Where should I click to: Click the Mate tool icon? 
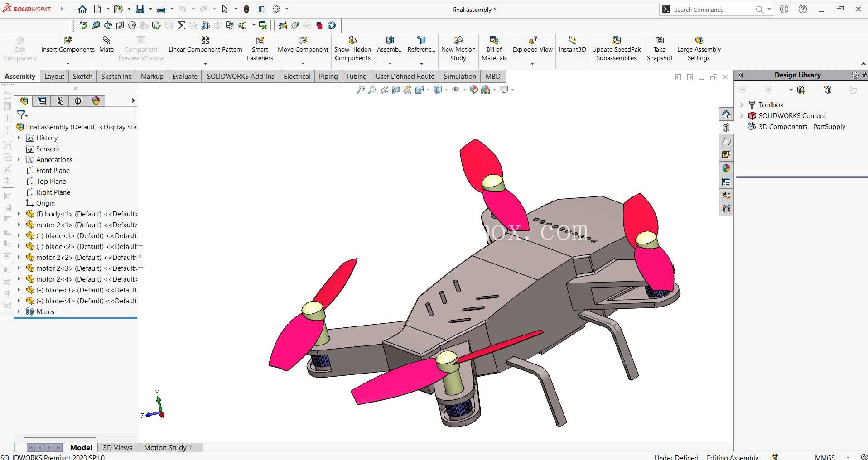coord(106,41)
